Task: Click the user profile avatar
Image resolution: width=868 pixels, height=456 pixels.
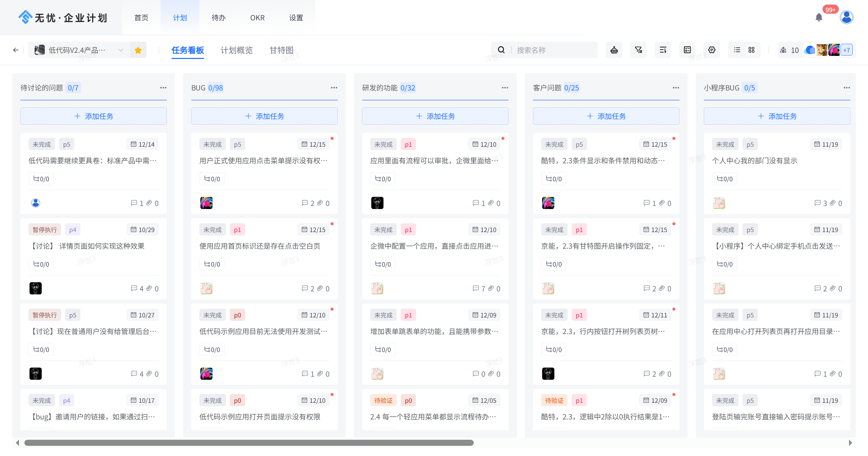Action: (846, 17)
